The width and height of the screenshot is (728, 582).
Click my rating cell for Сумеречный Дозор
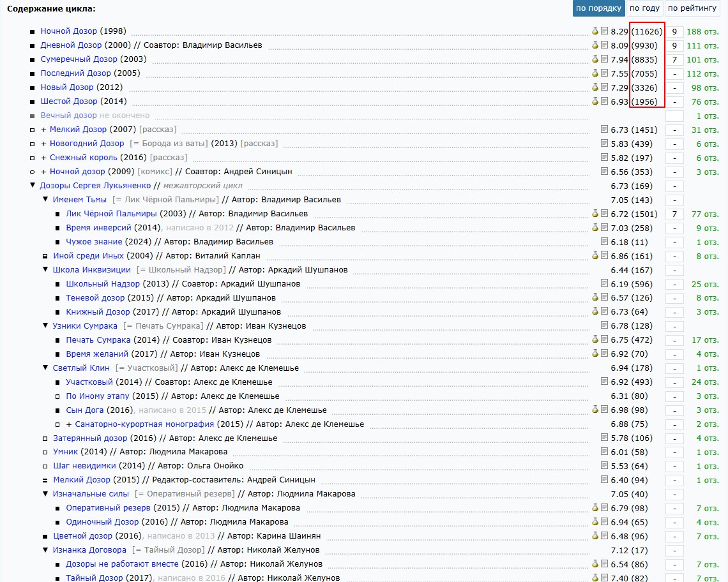point(674,60)
